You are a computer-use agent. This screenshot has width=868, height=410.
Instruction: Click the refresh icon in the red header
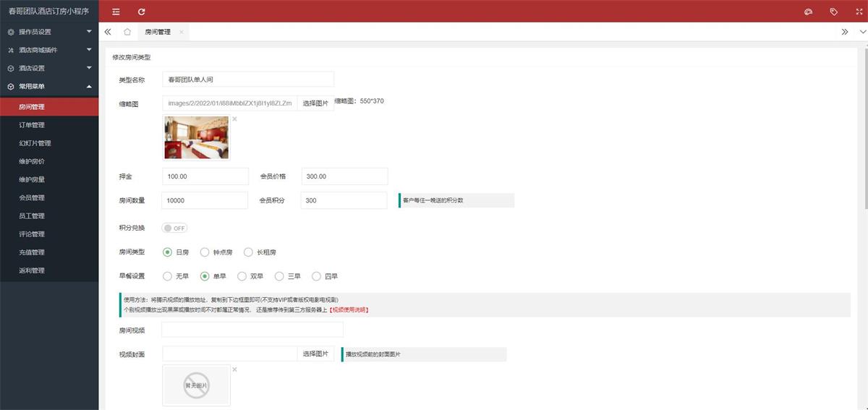coord(141,12)
